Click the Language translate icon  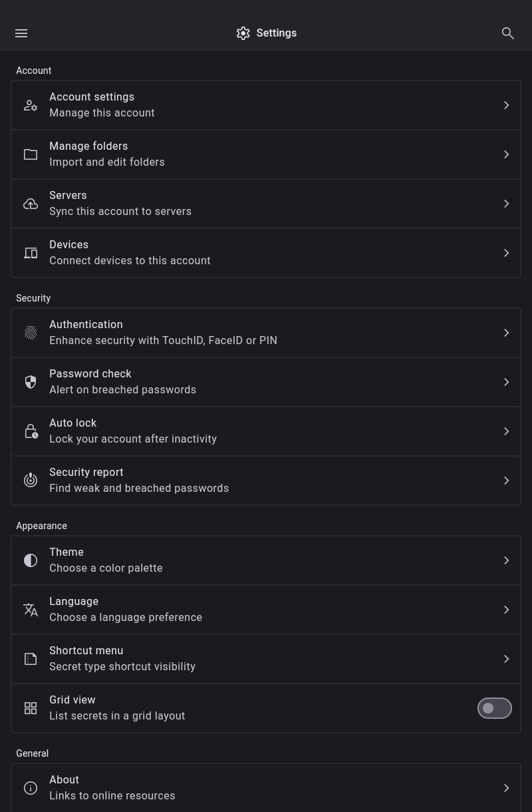click(31, 610)
